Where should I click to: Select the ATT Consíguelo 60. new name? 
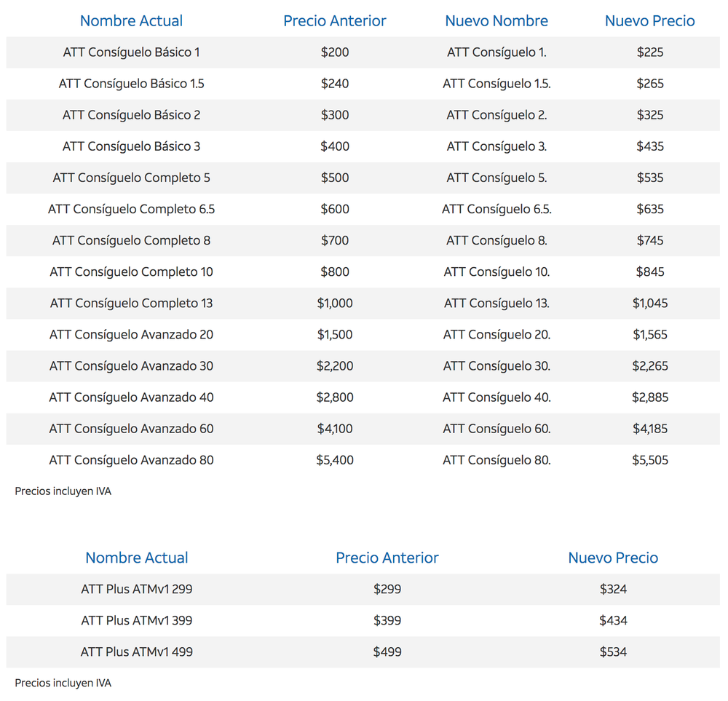tap(496, 429)
